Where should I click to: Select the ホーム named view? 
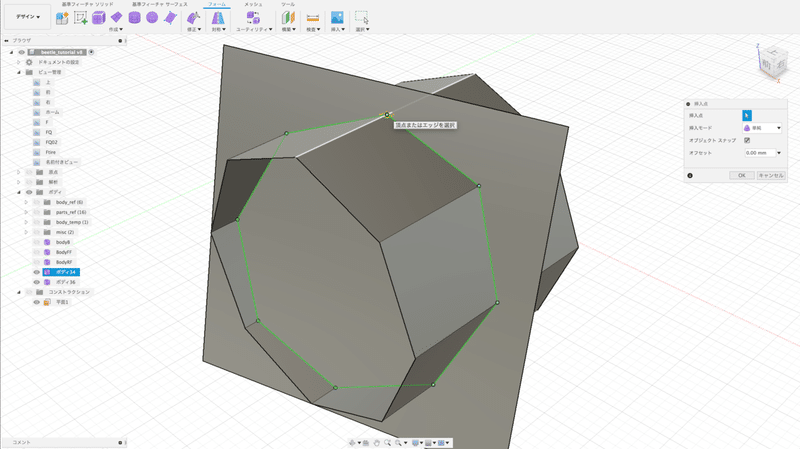[53, 112]
